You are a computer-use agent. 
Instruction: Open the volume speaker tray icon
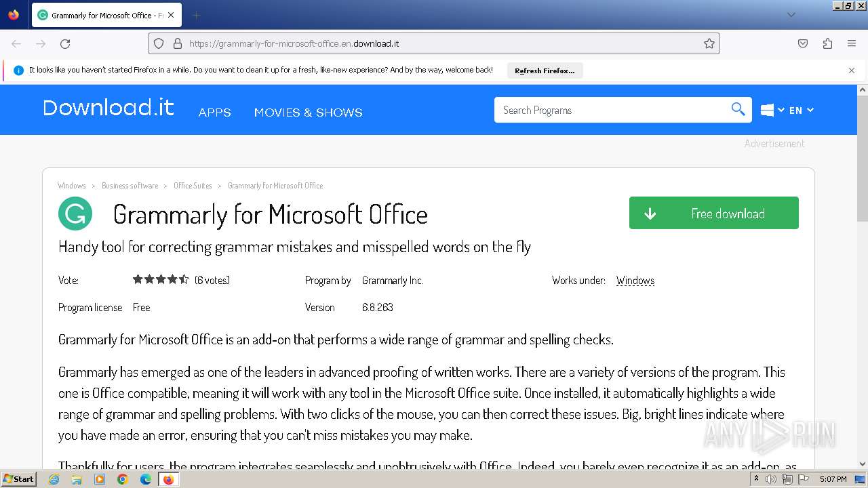point(771,479)
